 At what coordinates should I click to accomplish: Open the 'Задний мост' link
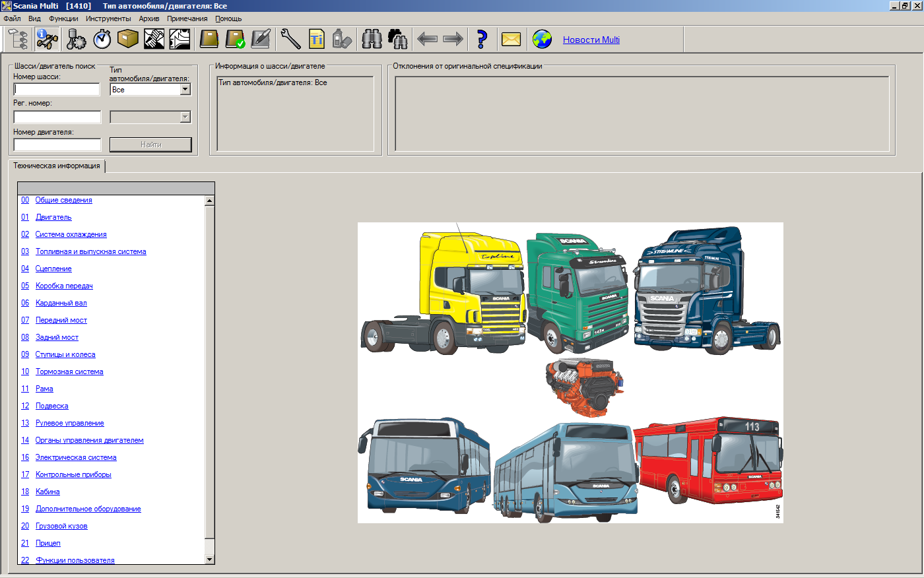tap(57, 337)
